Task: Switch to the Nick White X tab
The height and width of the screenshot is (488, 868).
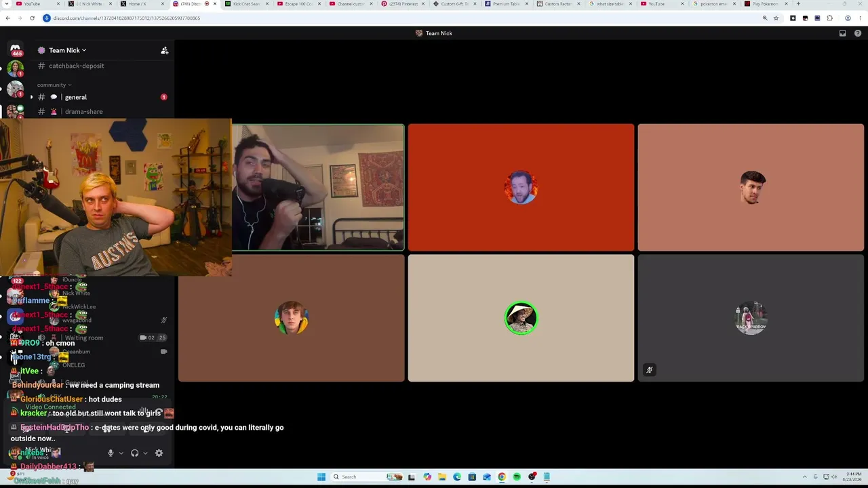Action: point(88,4)
